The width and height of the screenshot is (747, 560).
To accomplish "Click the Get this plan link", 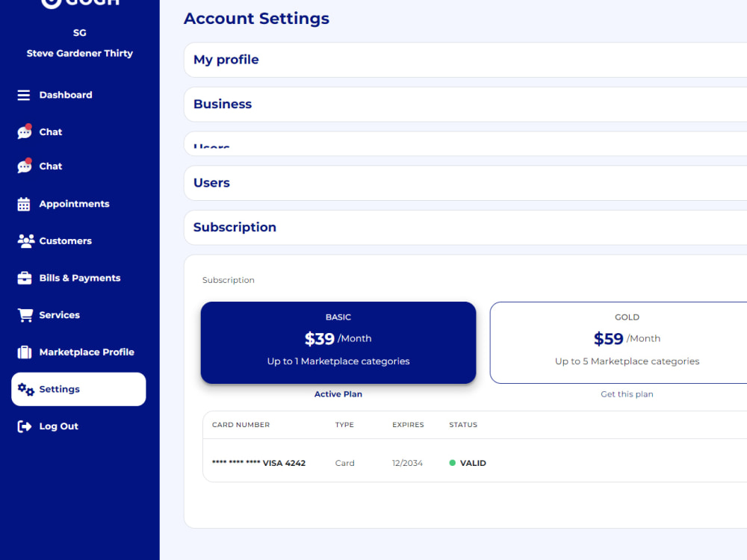I will point(627,394).
